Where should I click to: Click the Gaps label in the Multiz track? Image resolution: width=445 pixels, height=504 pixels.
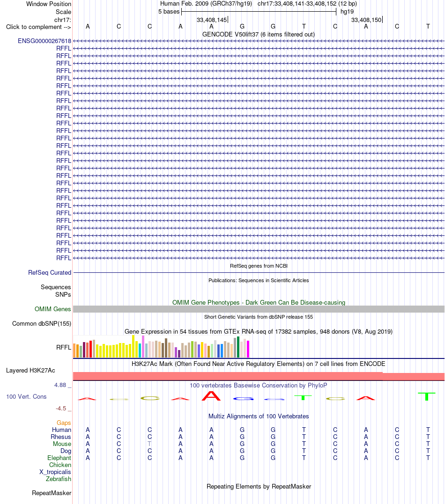click(x=64, y=423)
